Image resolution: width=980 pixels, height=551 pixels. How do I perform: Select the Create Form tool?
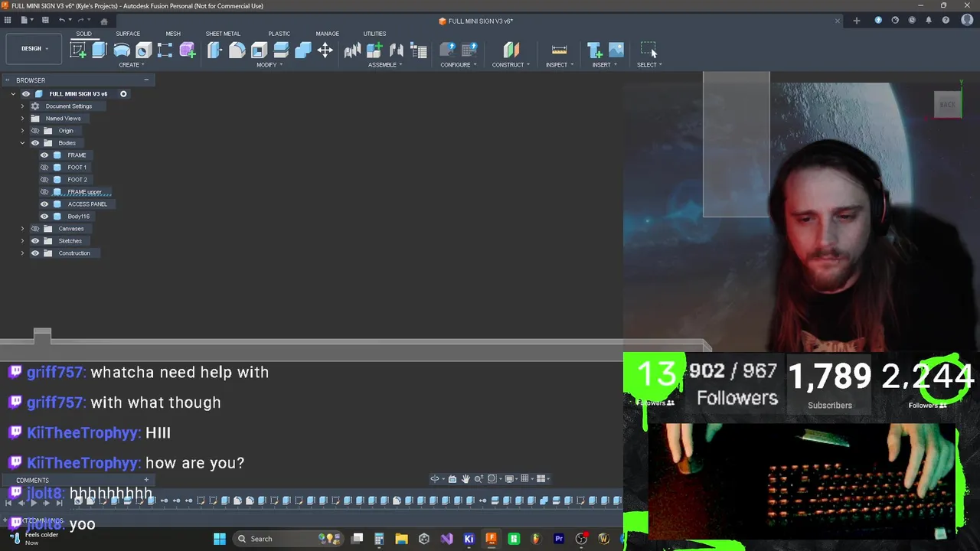pos(188,51)
